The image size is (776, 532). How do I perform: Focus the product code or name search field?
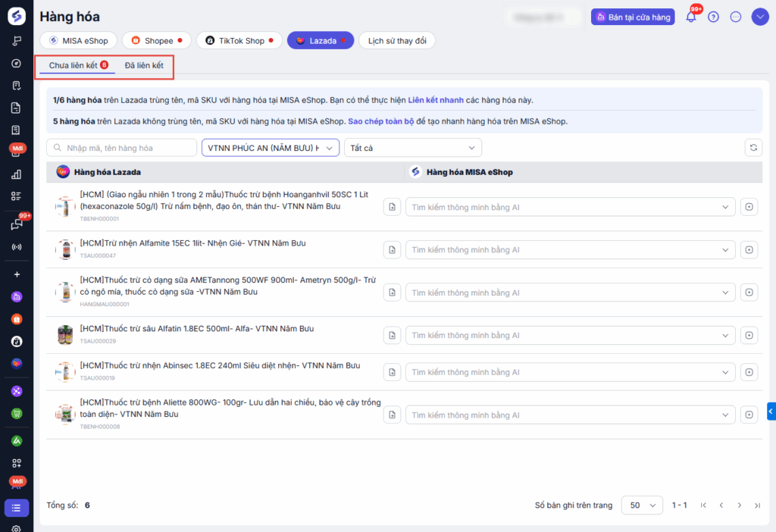pos(122,148)
